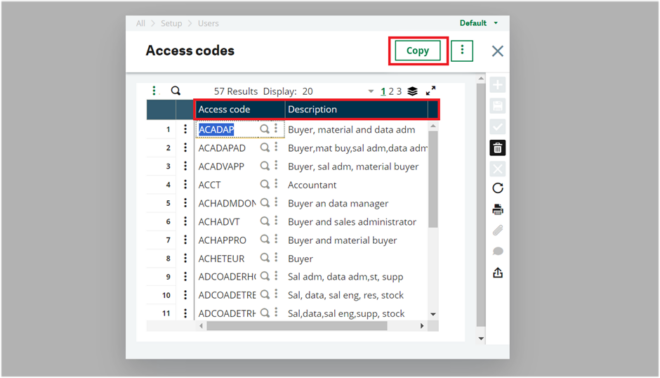This screenshot has height=378, width=660.
Task: Open lookup for ACADVAPP access code
Action: point(264,166)
